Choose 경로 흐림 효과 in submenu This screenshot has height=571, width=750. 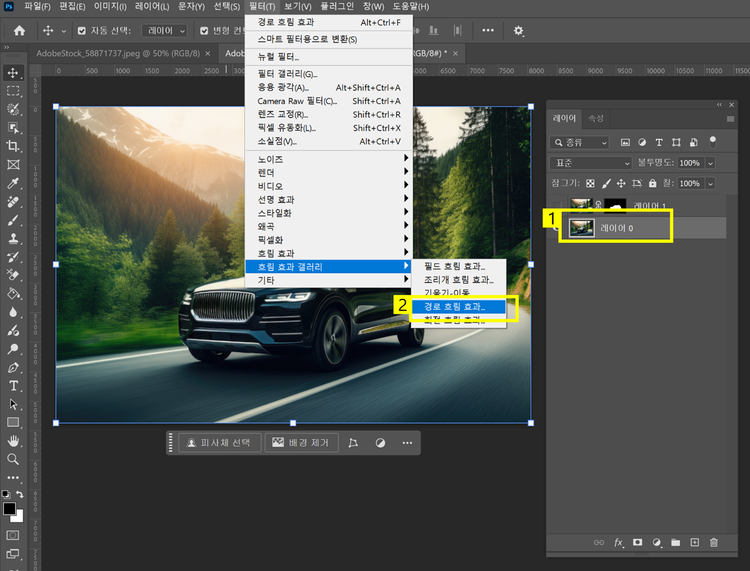[458, 307]
